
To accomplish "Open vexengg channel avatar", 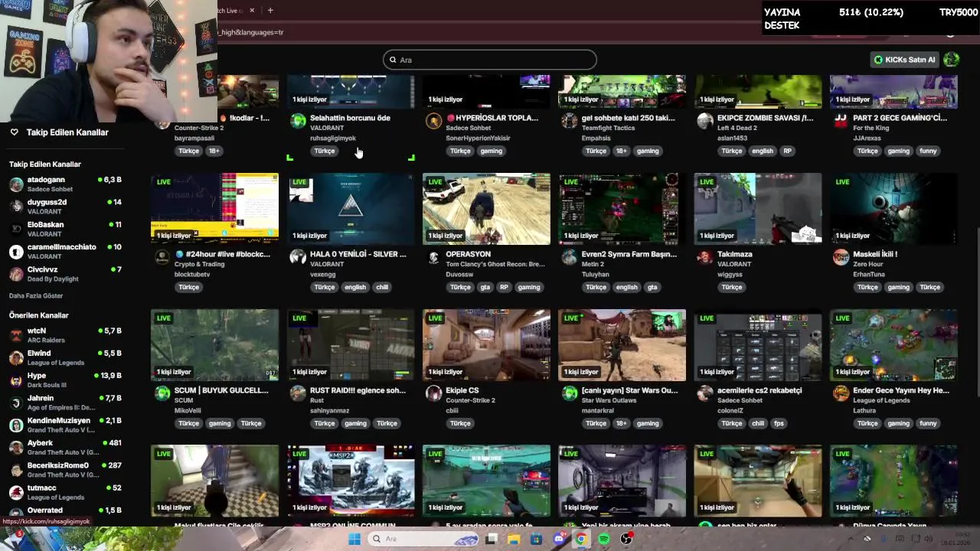I will (x=298, y=257).
